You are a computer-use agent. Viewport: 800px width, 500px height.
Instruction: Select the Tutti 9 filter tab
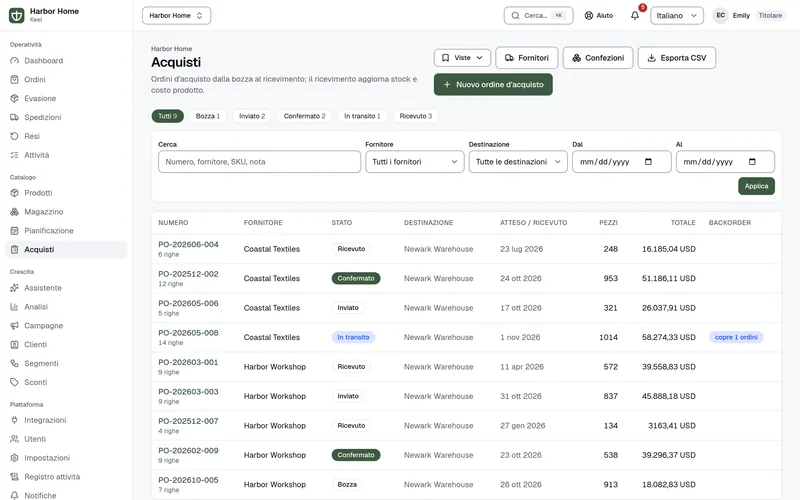[167, 116]
